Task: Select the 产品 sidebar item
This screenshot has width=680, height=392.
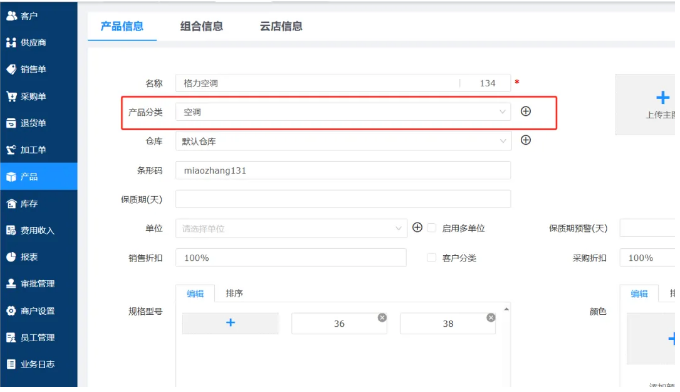Action: coord(39,176)
